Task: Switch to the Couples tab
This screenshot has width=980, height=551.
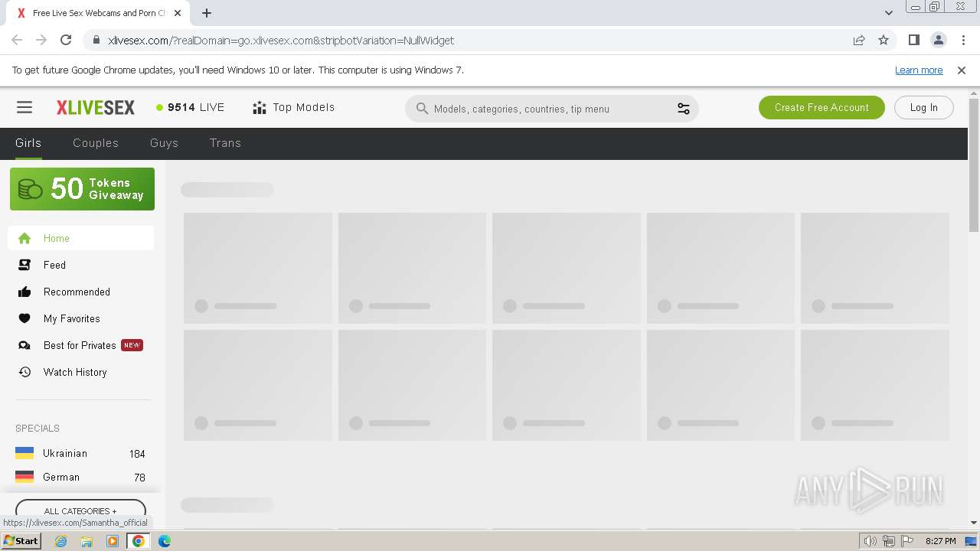Action: pyautogui.click(x=96, y=143)
